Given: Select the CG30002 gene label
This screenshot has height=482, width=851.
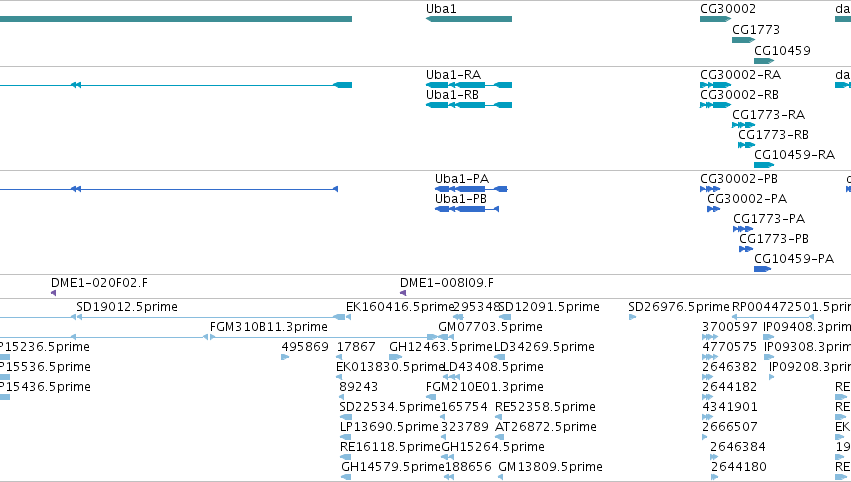Looking at the screenshot, I should (x=728, y=9).
